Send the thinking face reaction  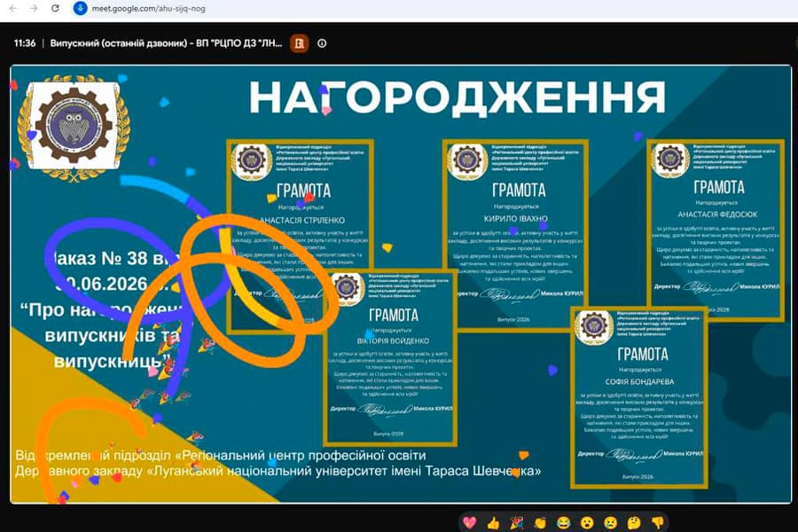(634, 523)
